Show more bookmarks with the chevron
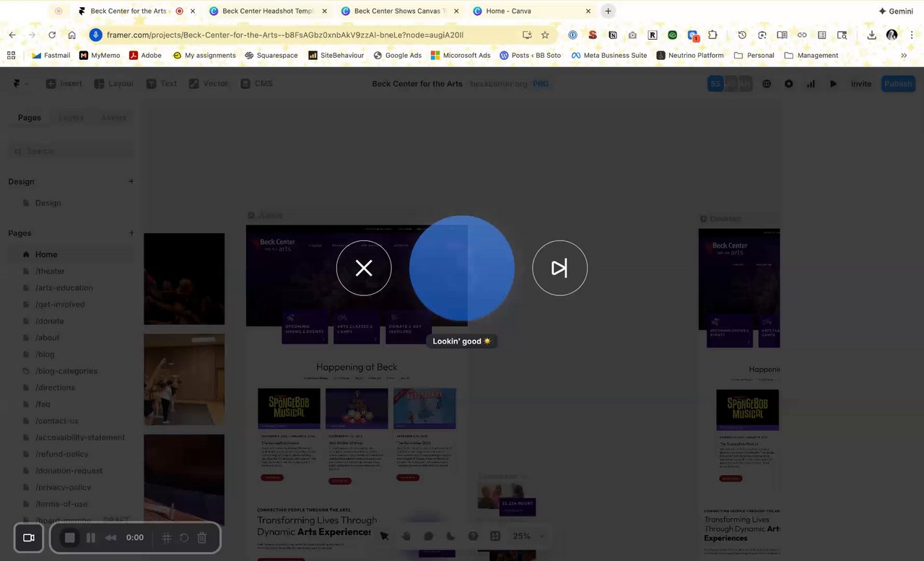Image resolution: width=924 pixels, height=561 pixels. (904, 55)
